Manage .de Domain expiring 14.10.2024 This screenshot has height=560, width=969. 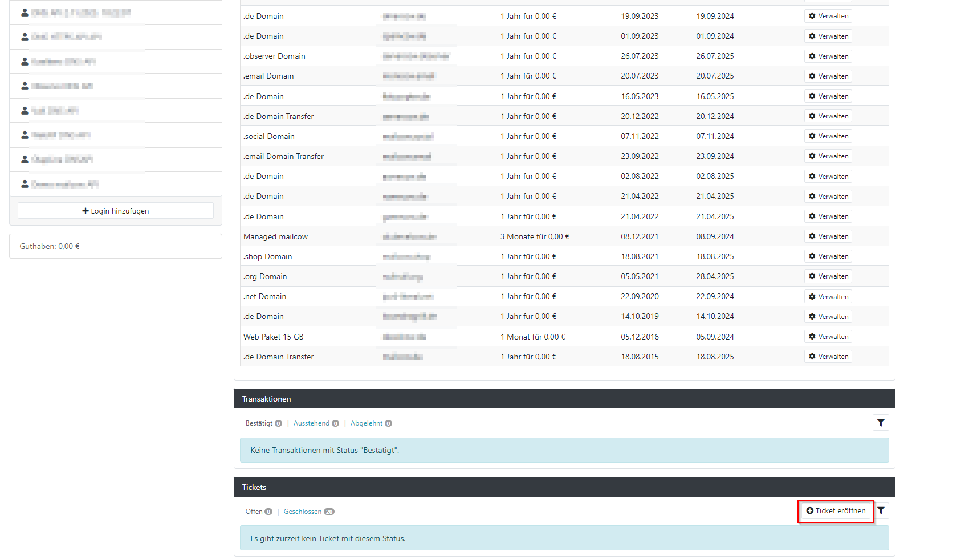tap(828, 316)
